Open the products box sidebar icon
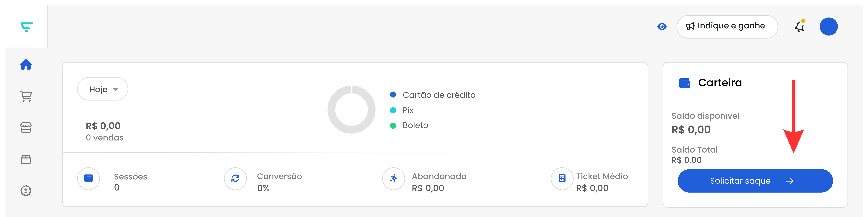 (26, 159)
